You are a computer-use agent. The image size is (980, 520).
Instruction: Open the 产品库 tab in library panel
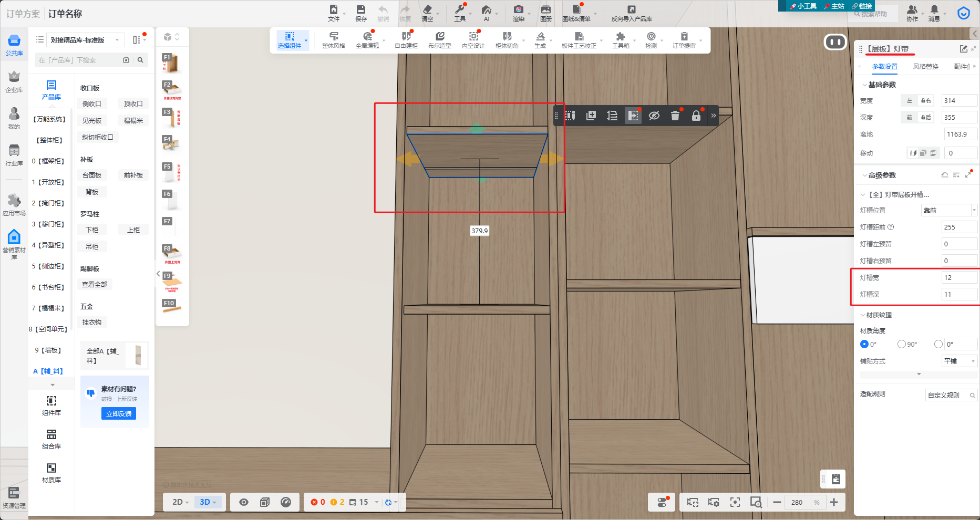51,90
